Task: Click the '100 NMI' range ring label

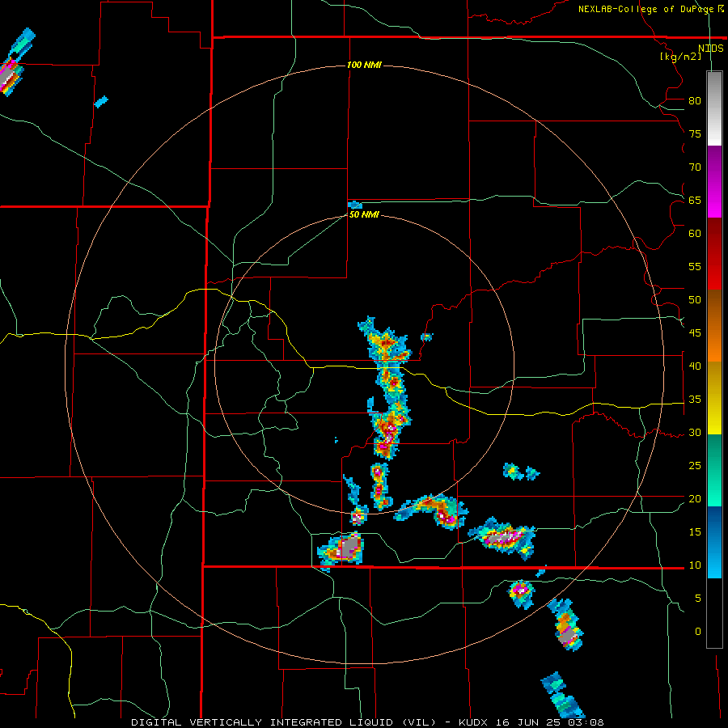Action: [364, 65]
